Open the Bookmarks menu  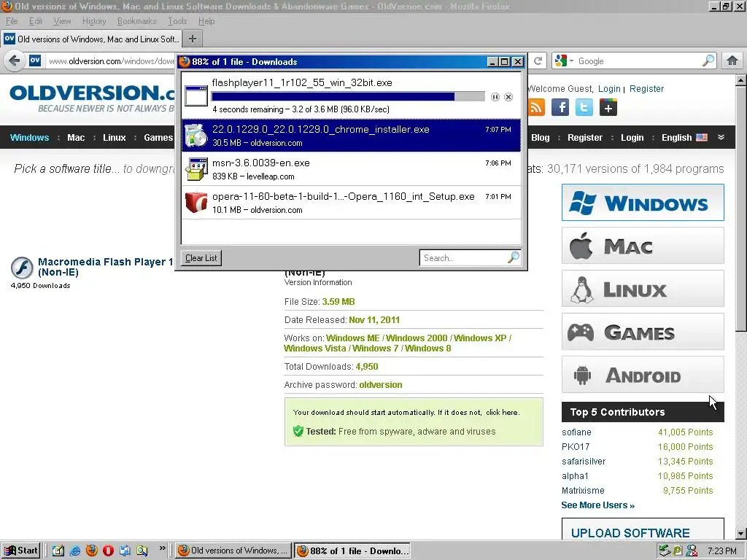click(x=136, y=21)
